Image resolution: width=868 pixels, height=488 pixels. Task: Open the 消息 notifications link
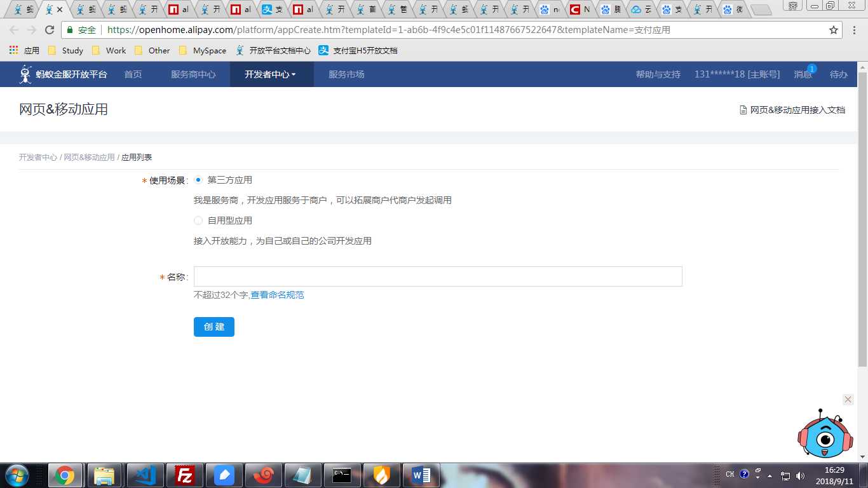[803, 74]
